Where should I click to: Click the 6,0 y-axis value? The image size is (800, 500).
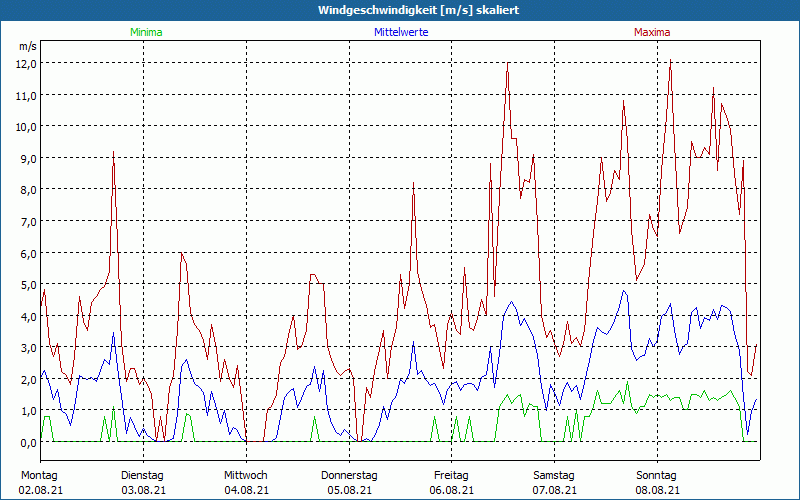[x=27, y=253]
